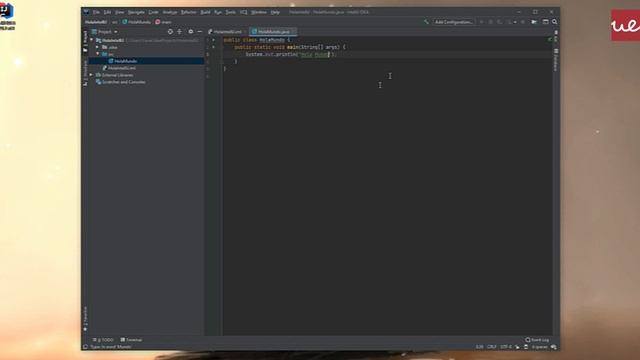
Task: Select Scratches and Consoles
Action: click(123, 82)
